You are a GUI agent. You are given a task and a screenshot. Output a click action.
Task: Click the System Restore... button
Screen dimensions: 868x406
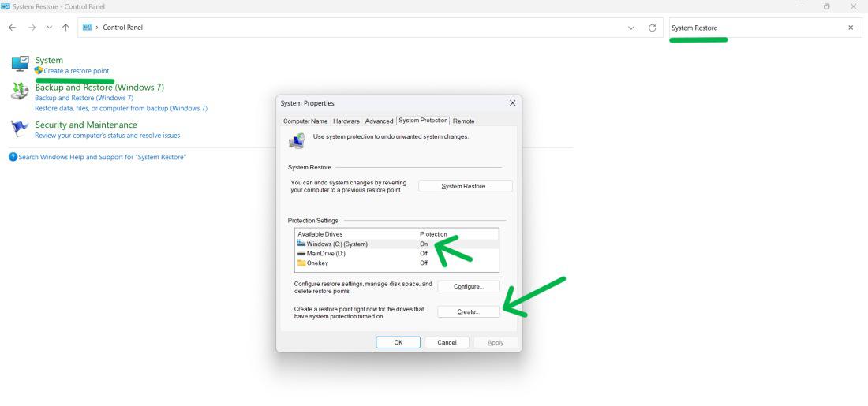click(x=466, y=186)
